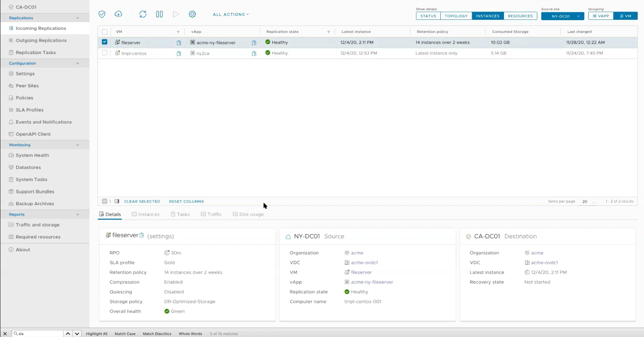The image size is (644, 337).
Task: Pause the selected replication
Action: tap(159, 14)
